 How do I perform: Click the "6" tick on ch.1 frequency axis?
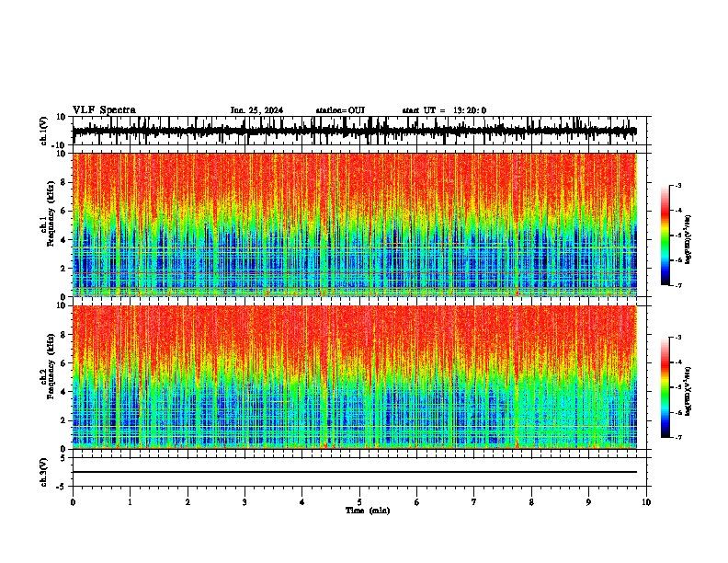63,211
